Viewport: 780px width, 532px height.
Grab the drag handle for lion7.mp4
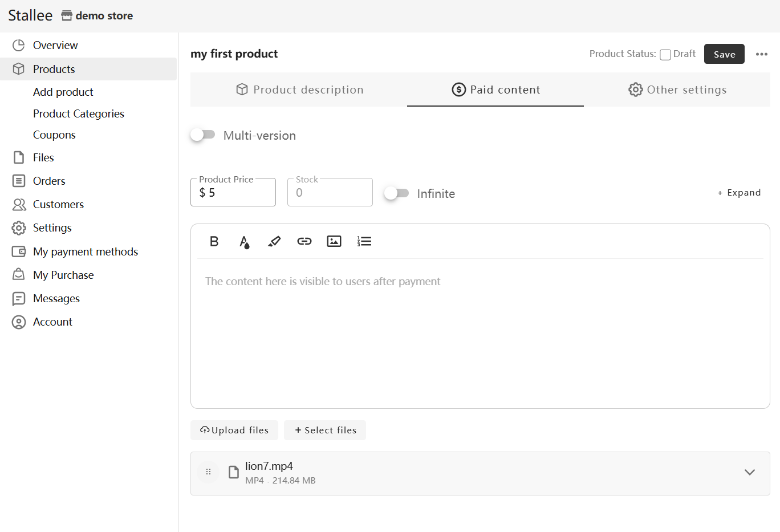click(208, 472)
